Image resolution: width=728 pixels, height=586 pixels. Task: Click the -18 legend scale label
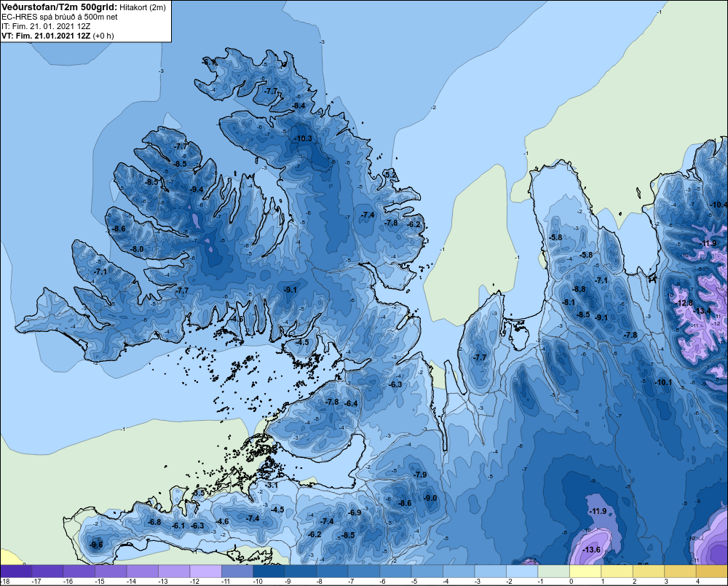5,581
